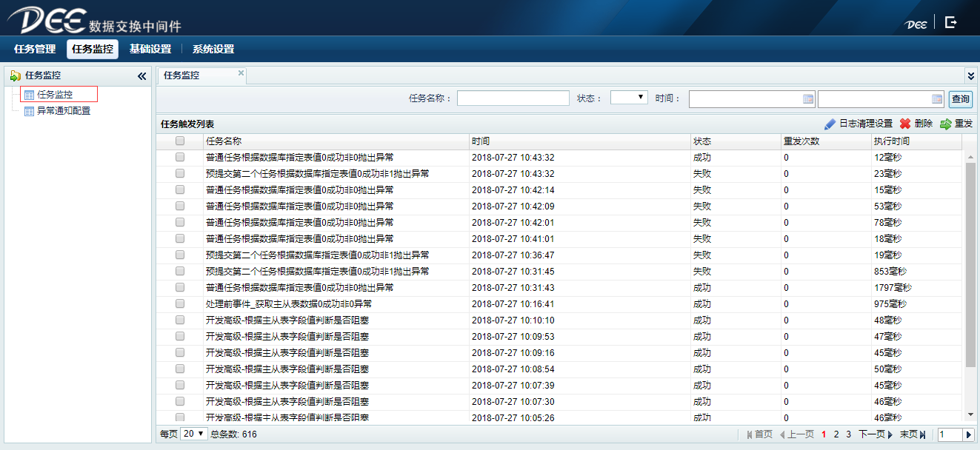
Task: Click the scrollbar up arrow of table
Action: click(971, 156)
